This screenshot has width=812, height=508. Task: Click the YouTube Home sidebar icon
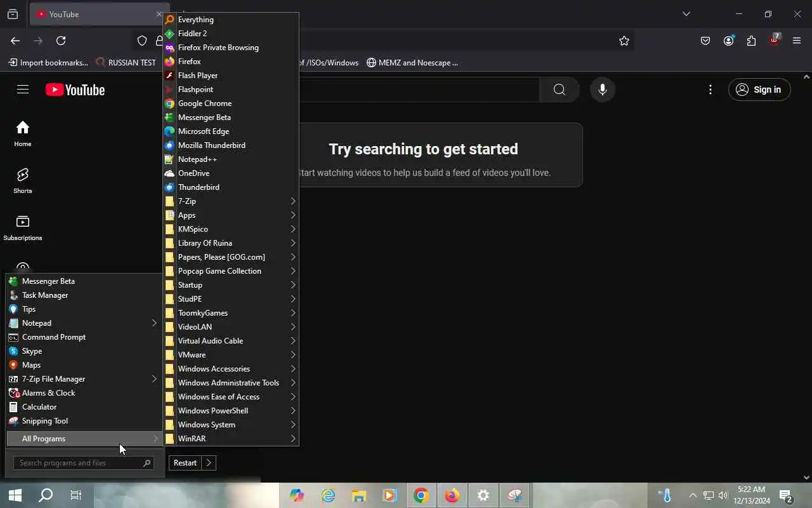tap(23, 133)
